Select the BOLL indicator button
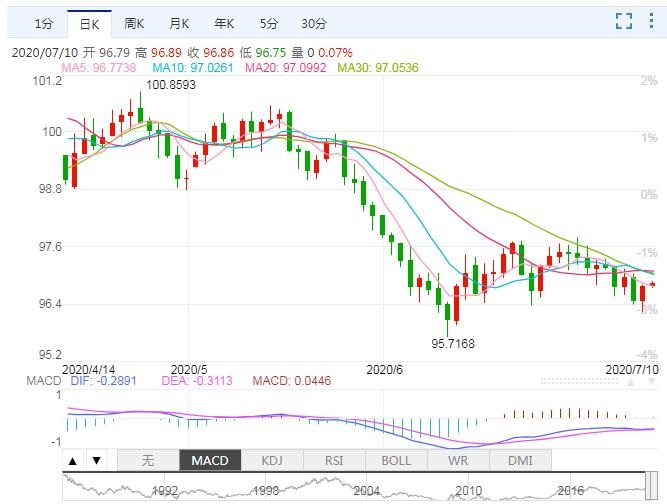This screenshot has height=504, width=667. tap(396, 461)
